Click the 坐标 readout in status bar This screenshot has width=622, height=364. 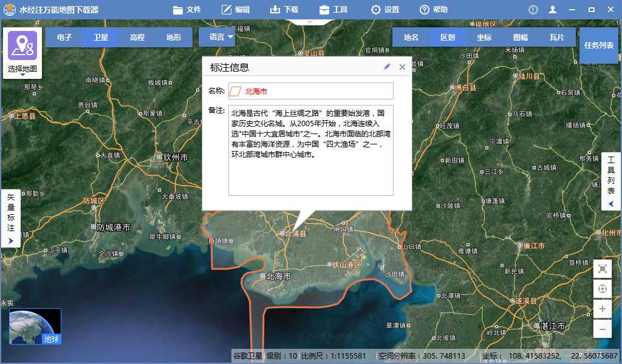point(550,356)
